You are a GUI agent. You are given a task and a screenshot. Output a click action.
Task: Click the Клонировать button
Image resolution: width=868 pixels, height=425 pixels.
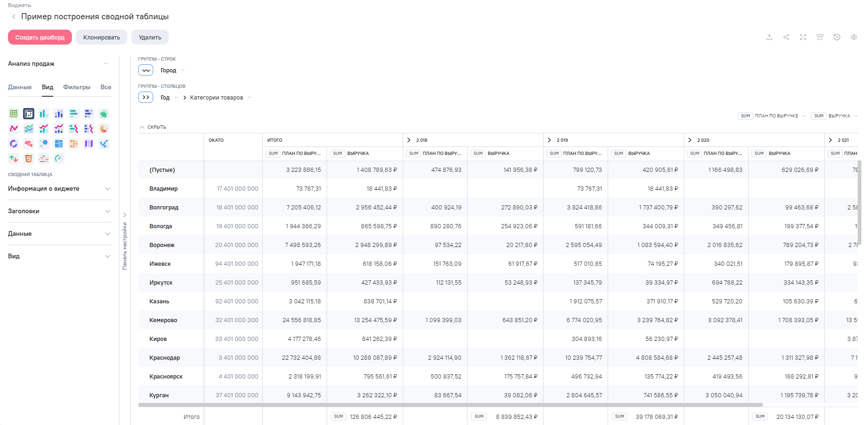(x=102, y=38)
